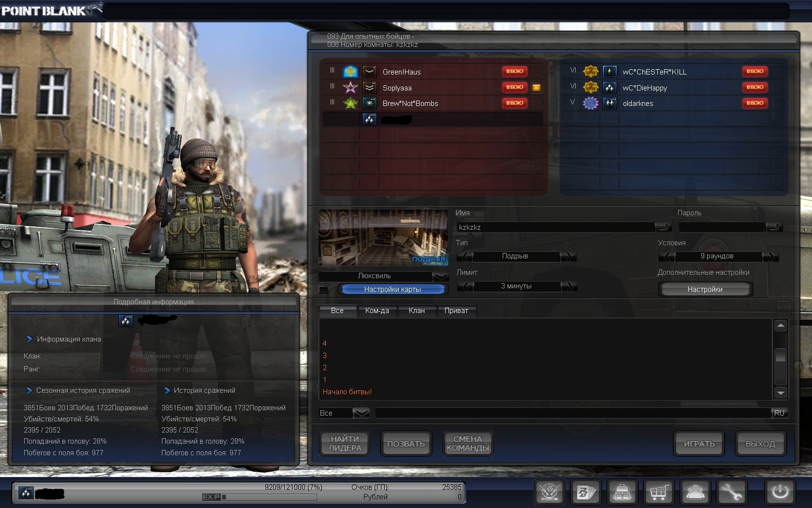Image resolution: width=812 pixels, height=508 pixels.
Task: Toggle checkbox beside Настройки карты
Action: click(x=323, y=290)
